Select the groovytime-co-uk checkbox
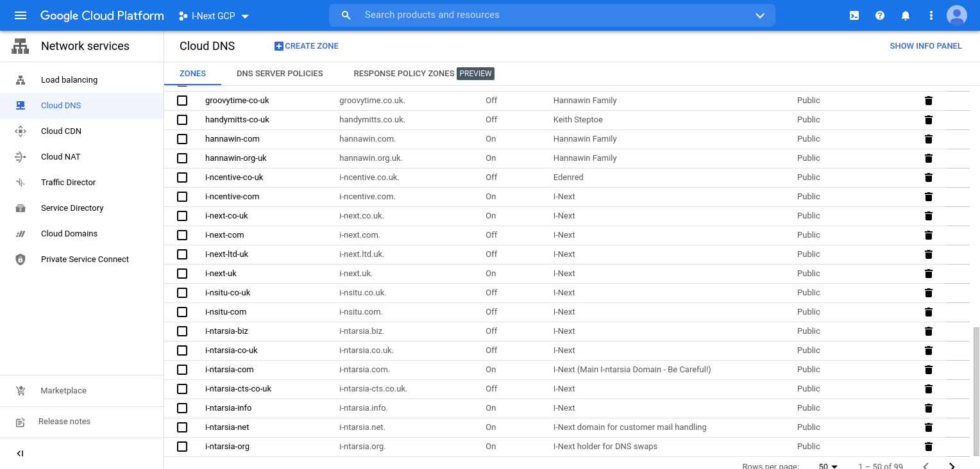This screenshot has height=469, width=980. pyautogui.click(x=182, y=101)
